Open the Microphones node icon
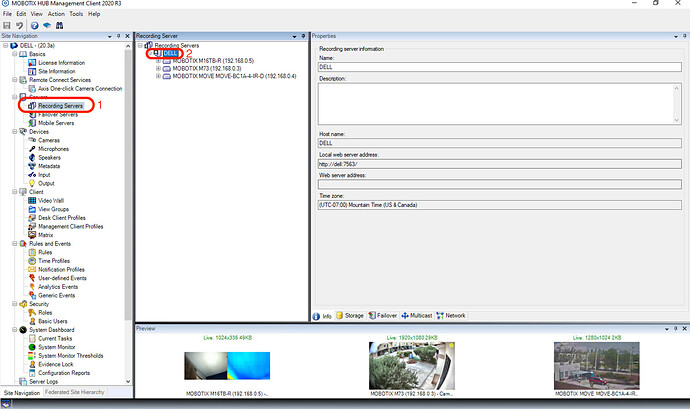 (x=32, y=149)
